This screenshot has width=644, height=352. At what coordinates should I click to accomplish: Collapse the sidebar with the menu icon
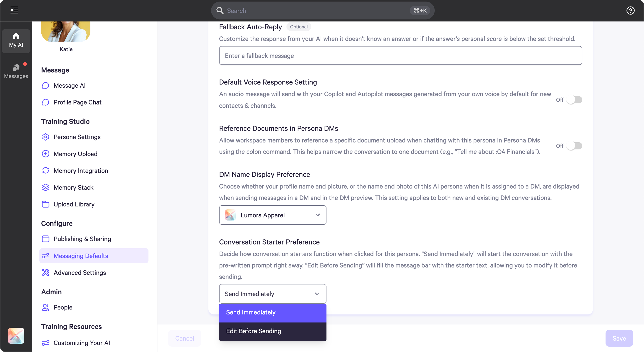pyautogui.click(x=14, y=10)
